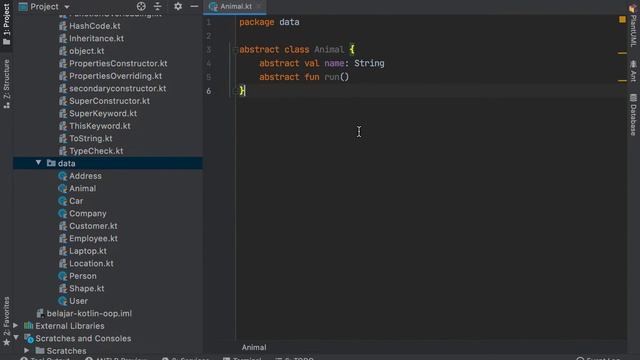Open Location.kt file
Screen dimensions: 640x360
click(91, 263)
